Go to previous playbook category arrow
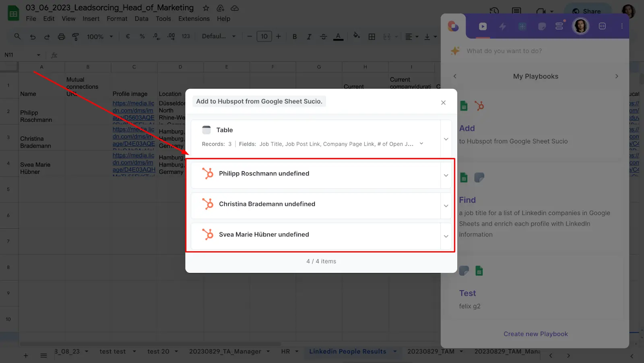The height and width of the screenshot is (363, 644). tap(455, 76)
